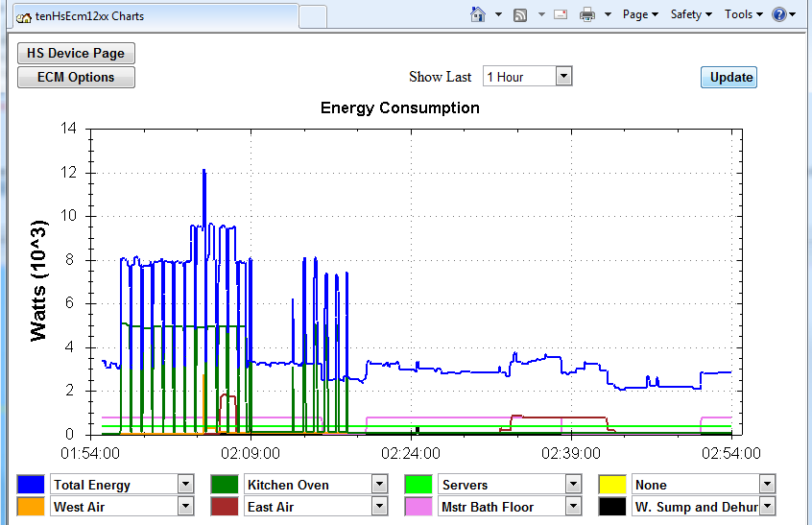Image resolution: width=812 pixels, height=525 pixels.
Task: Click the Update button
Action: pos(729,77)
